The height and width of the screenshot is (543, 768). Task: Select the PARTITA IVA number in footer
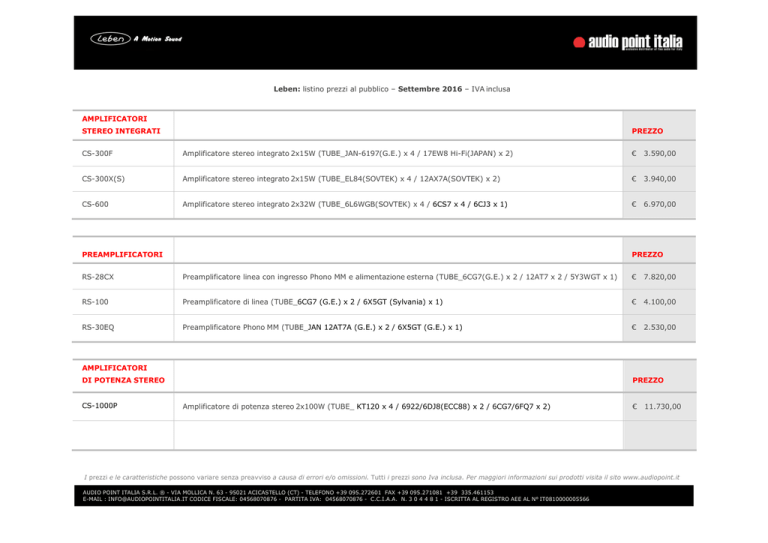tap(344, 499)
